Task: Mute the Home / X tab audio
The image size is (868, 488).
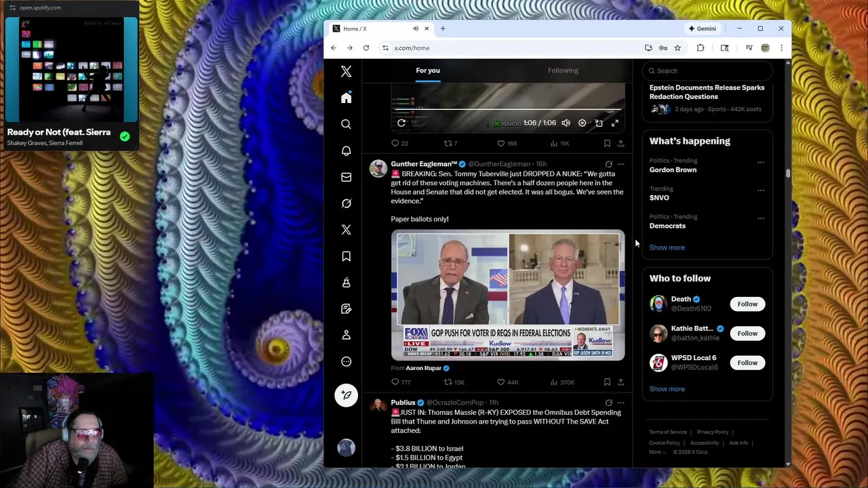Action: [x=416, y=28]
